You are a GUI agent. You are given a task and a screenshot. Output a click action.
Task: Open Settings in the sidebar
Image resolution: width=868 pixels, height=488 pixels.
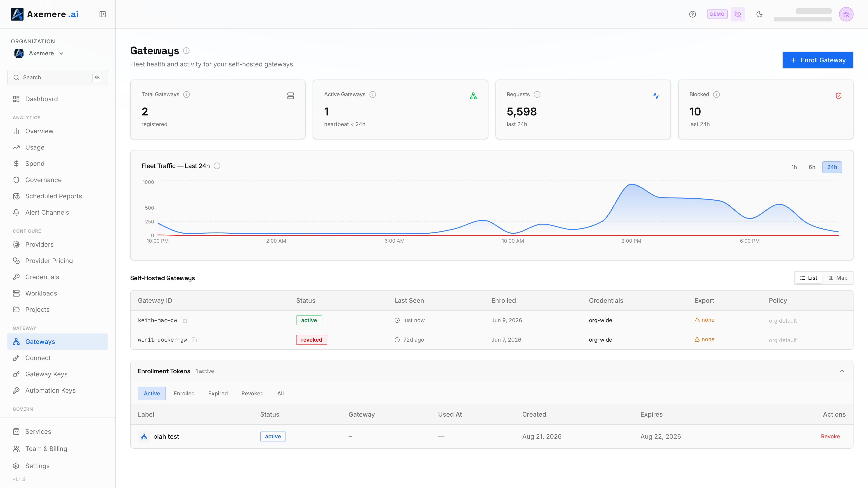point(58,466)
